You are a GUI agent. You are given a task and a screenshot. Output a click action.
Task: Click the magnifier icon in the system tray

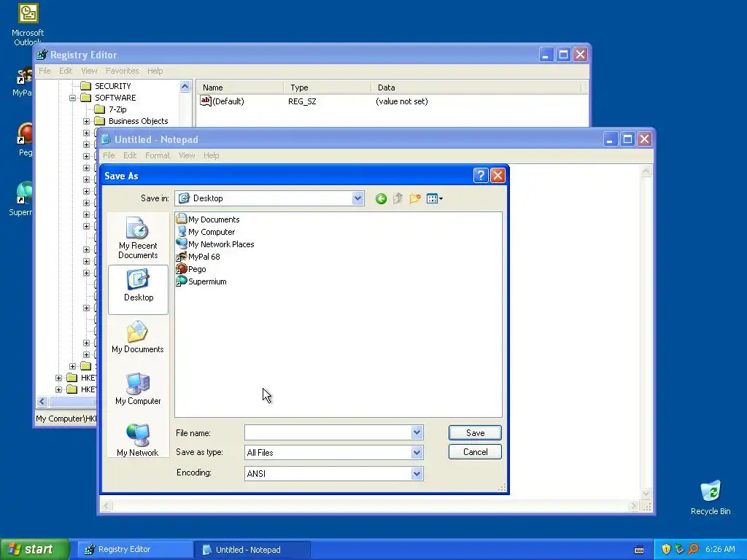pos(693,550)
